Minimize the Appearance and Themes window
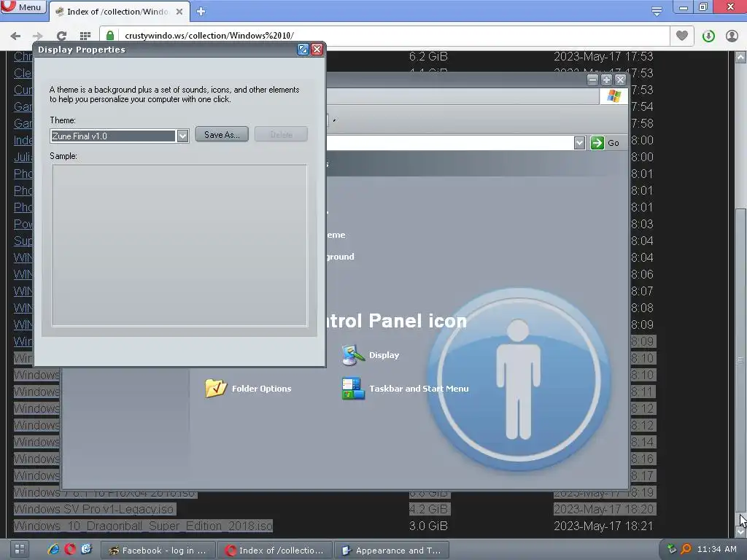Image resolution: width=747 pixels, height=560 pixels. (x=592, y=79)
